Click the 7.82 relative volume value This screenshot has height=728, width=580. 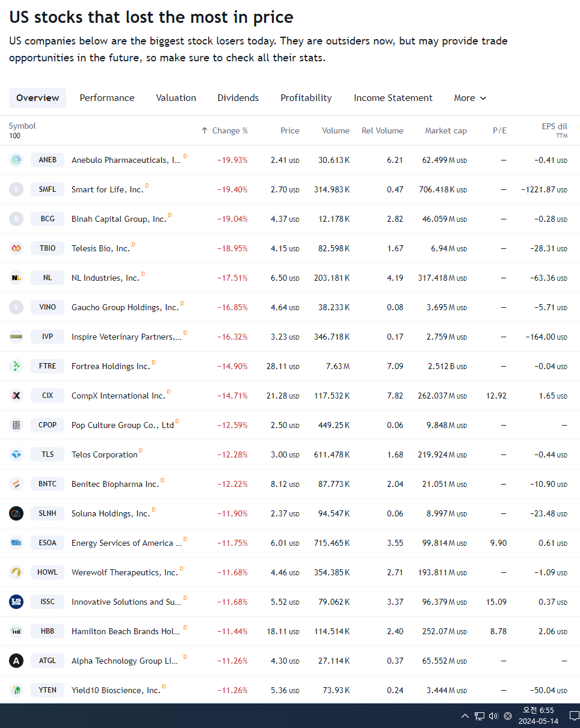click(395, 396)
